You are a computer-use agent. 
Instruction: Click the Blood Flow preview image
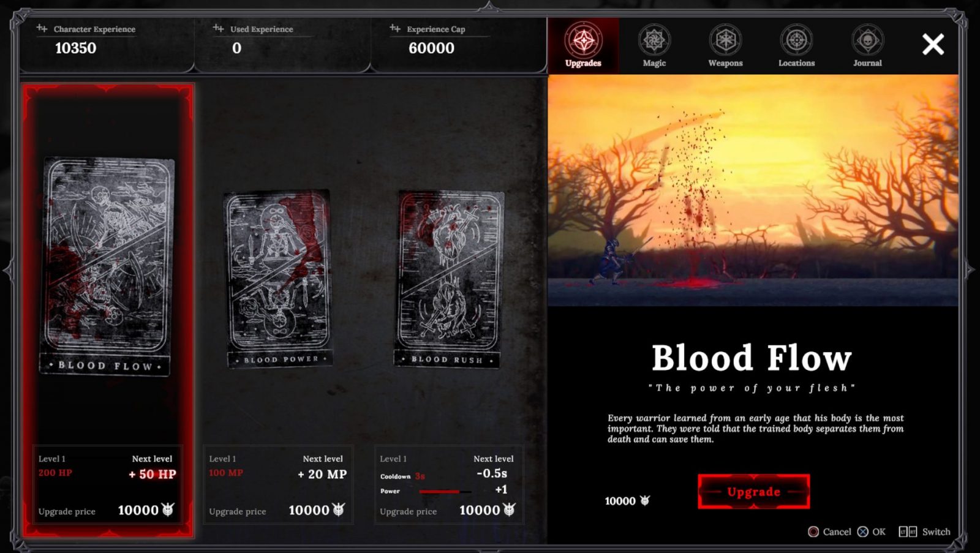pos(753,190)
